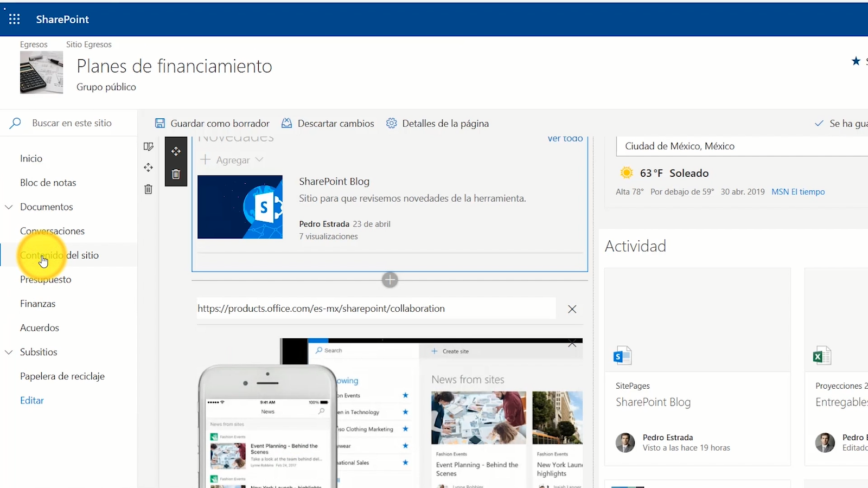
Task: Open Presupuesto navigation link
Action: [x=46, y=279]
